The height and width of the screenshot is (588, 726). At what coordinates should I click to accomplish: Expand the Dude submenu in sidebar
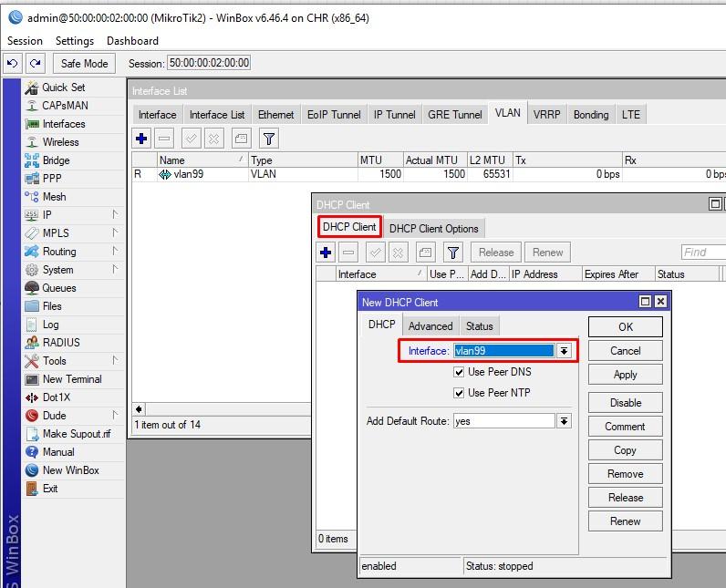pos(115,415)
